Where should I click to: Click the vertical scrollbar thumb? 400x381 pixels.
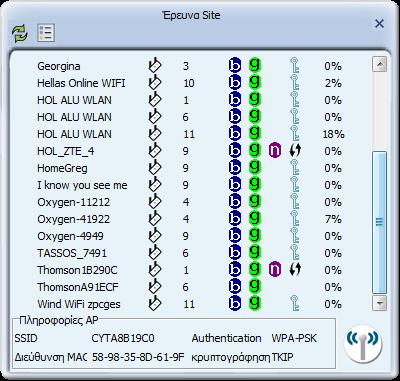(379, 222)
